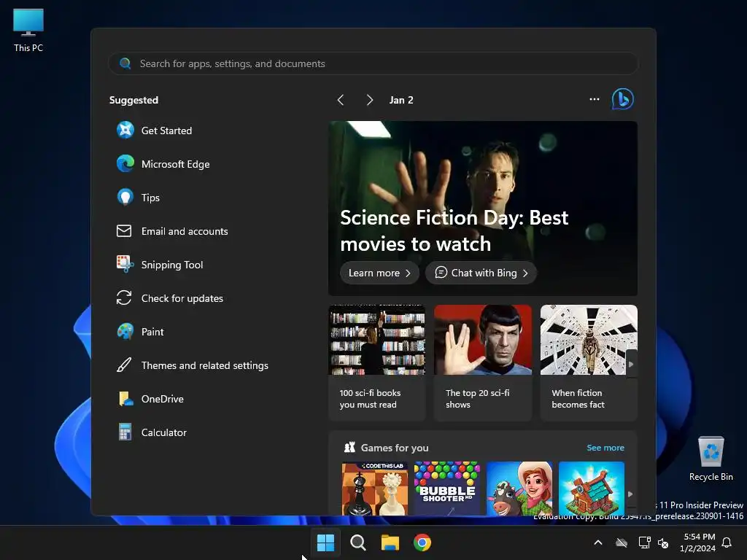Advance the games row carousel arrow
The height and width of the screenshot is (560, 747).
tap(630, 494)
